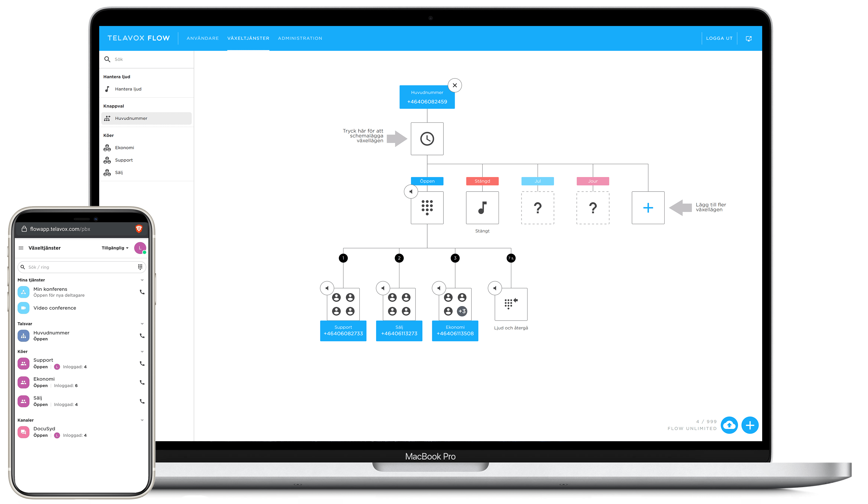
Task: Select the 7 s. timeout marker
Action: [x=511, y=258]
